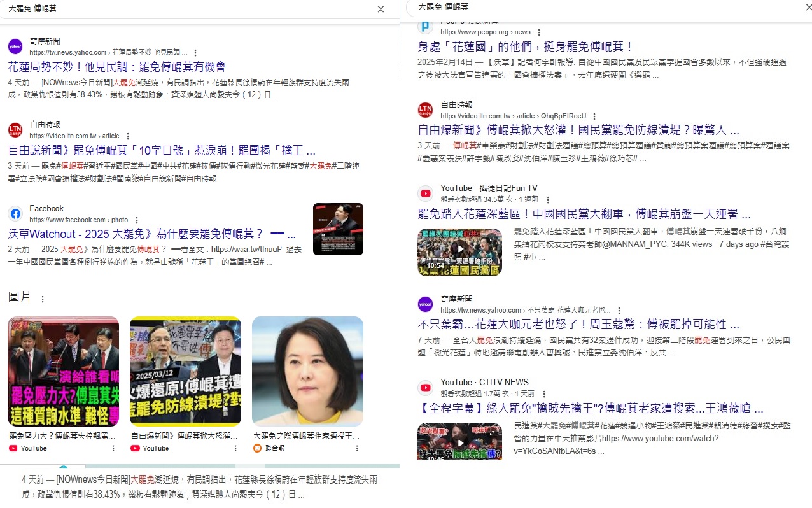Play the 10:54 video thumbnail

[x=459, y=252]
